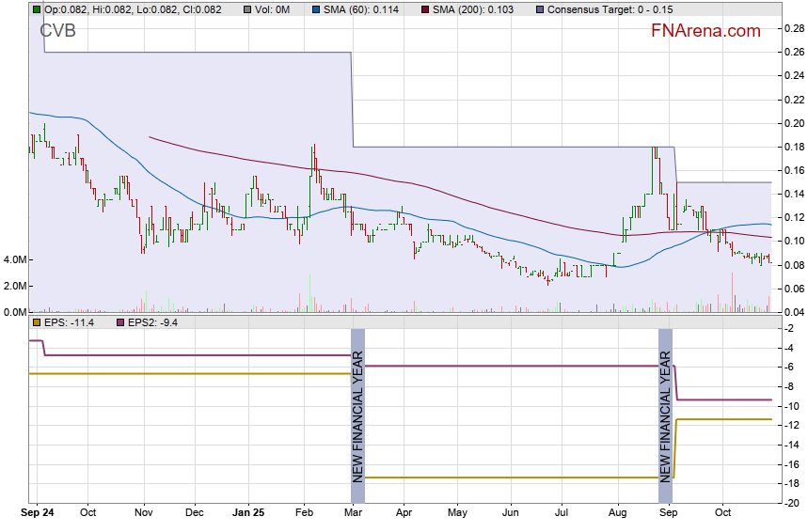Image resolution: width=808 pixels, height=532 pixels.
Task: Open the FNArena.com link
Action: pos(705,31)
